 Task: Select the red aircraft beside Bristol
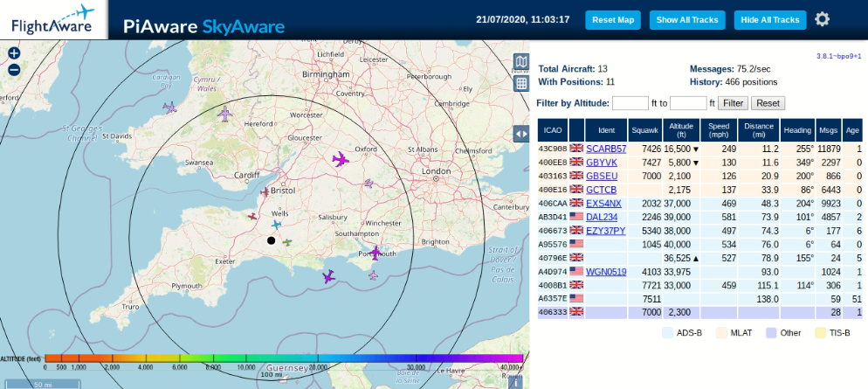pos(265,191)
